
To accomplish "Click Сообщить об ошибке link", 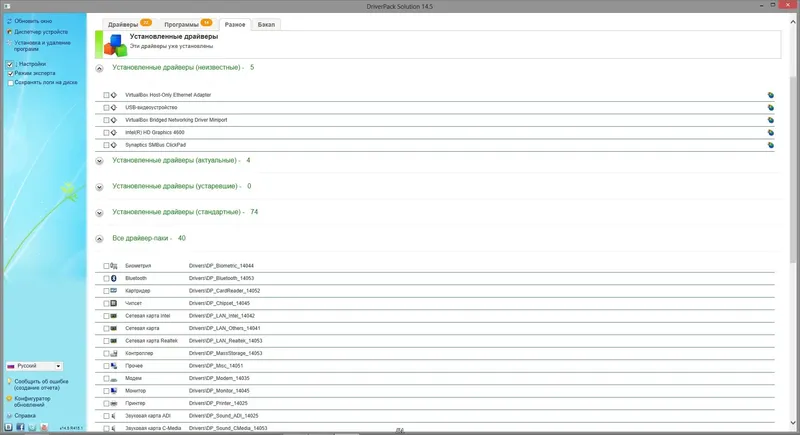I will (41, 385).
